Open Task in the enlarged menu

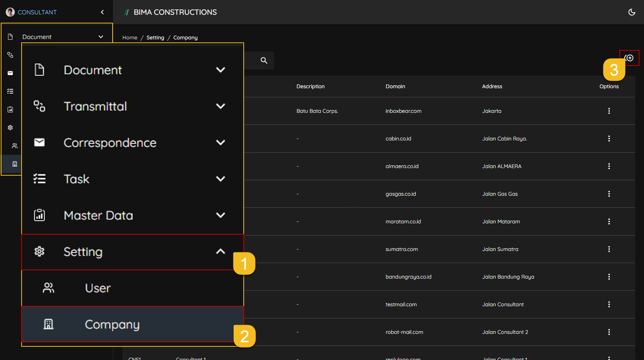pyautogui.click(x=77, y=179)
